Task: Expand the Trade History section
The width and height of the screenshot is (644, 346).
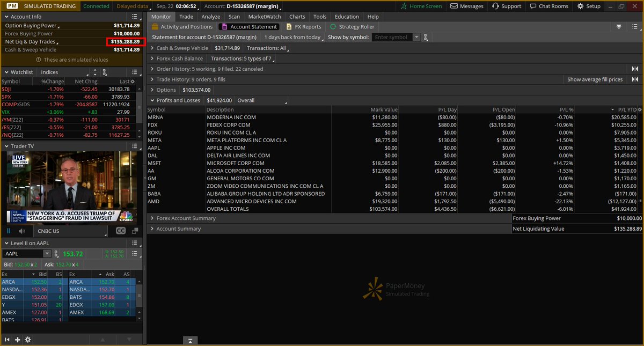Action: (152, 79)
